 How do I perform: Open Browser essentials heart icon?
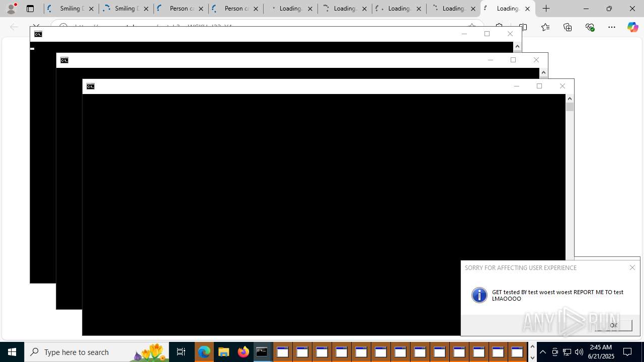coord(590,27)
